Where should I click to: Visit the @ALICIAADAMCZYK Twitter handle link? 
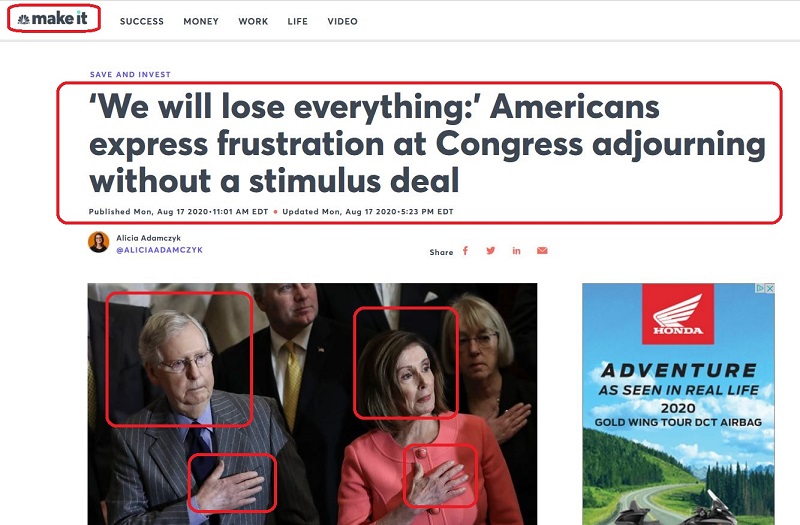(x=160, y=250)
